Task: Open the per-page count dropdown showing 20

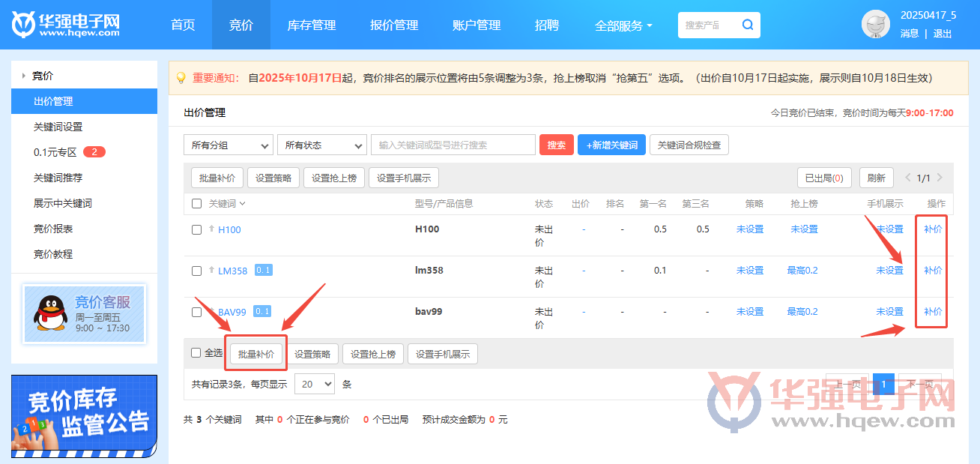Action: (x=315, y=385)
